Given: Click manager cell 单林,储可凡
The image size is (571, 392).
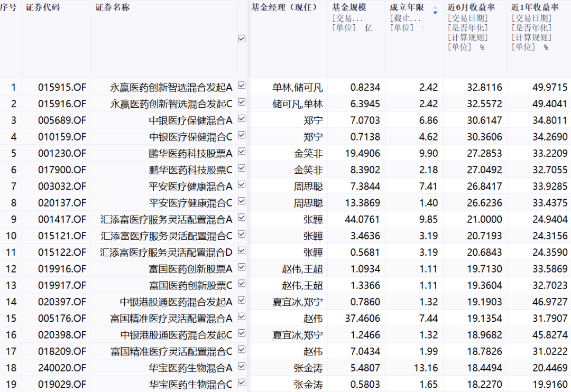Looking at the screenshot, I should pyautogui.click(x=298, y=87).
